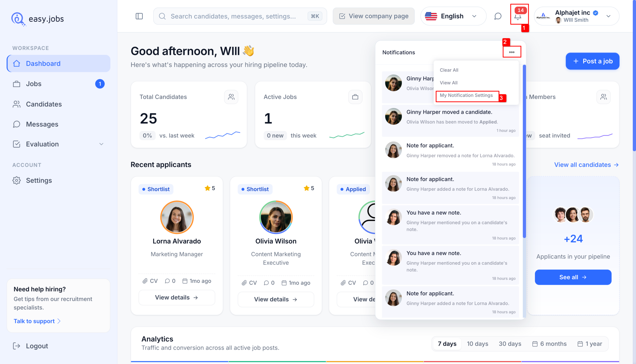Click the Lorna Alvarado name text
This screenshot has width=636, height=364.
click(177, 241)
